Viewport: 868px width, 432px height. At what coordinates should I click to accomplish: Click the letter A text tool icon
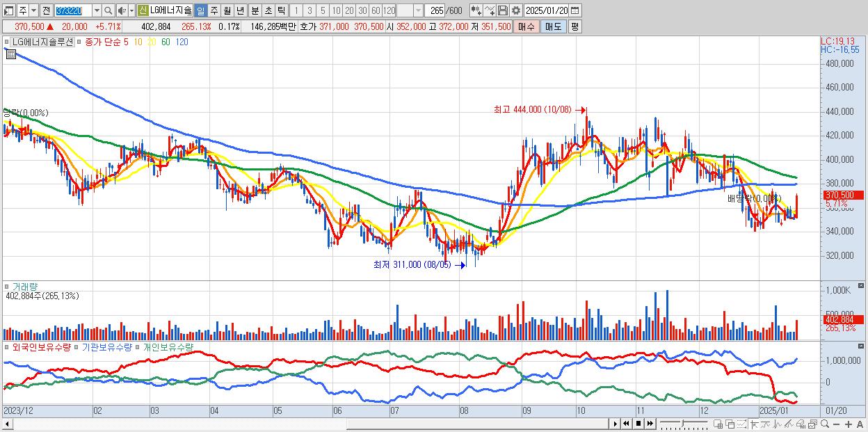coord(860,424)
